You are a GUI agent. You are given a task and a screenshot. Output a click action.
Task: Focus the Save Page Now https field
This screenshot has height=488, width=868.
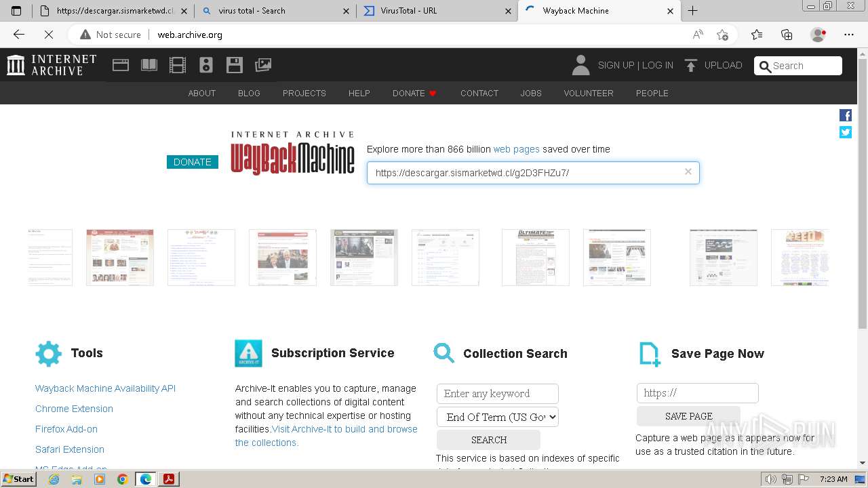point(698,393)
